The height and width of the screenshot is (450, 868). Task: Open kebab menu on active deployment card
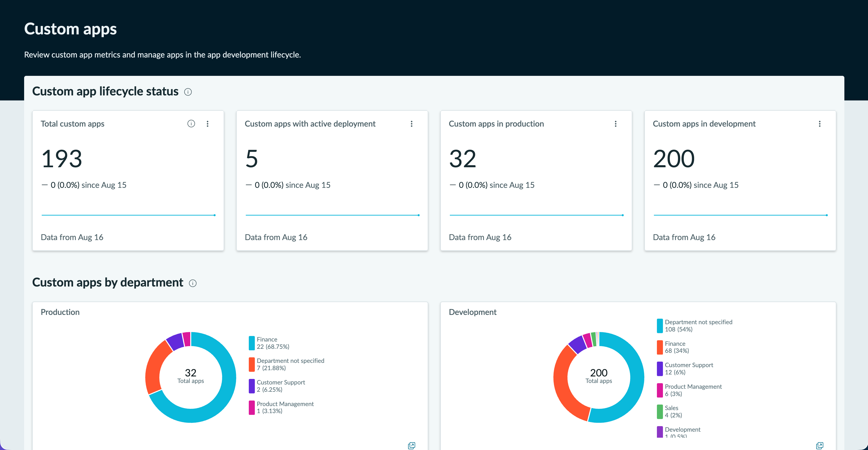coord(411,124)
